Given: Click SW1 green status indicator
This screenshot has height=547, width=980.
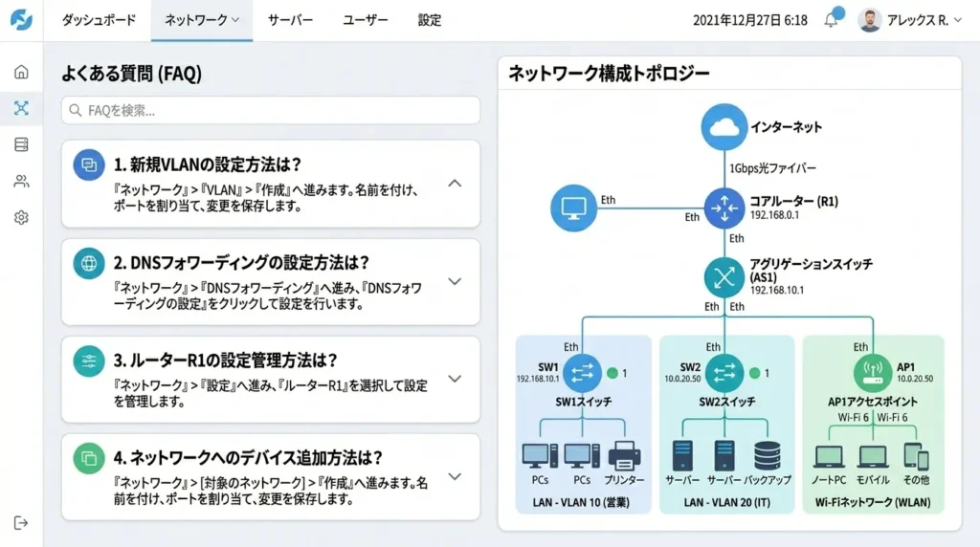Looking at the screenshot, I should click(x=612, y=373).
